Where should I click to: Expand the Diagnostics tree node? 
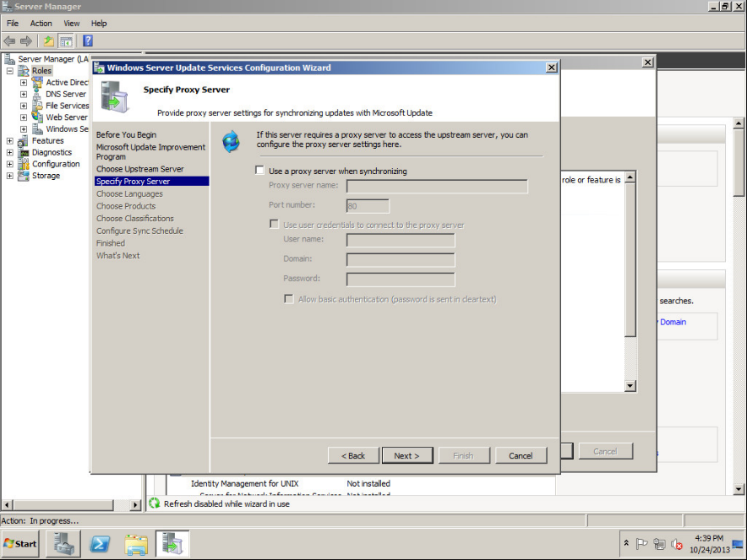[9, 152]
